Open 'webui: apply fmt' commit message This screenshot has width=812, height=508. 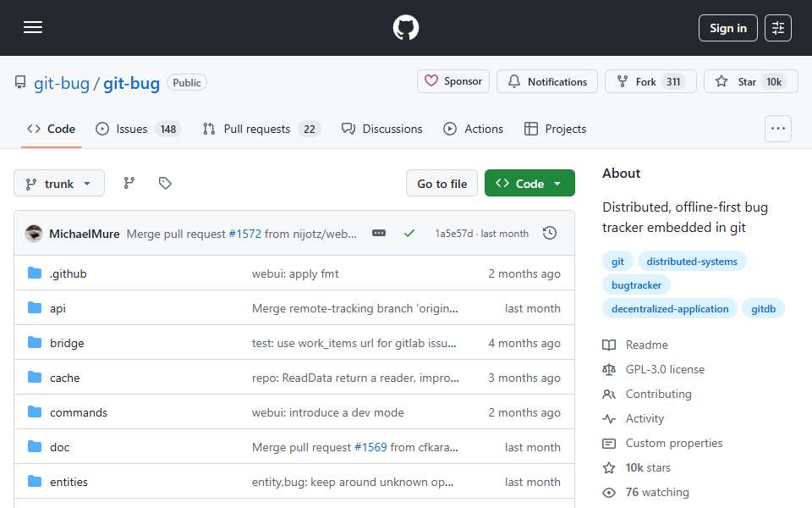point(295,273)
